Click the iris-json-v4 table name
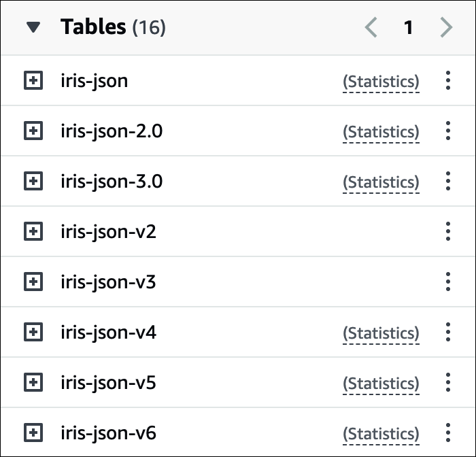 108,333
